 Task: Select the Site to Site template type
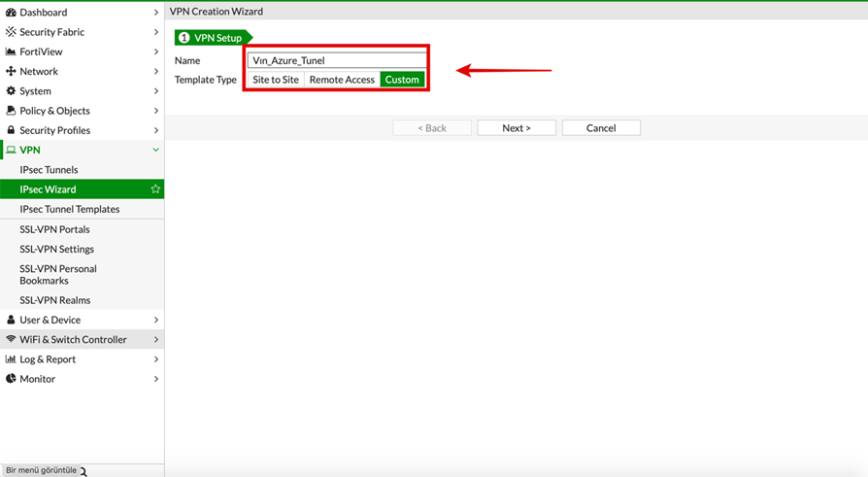(x=276, y=80)
